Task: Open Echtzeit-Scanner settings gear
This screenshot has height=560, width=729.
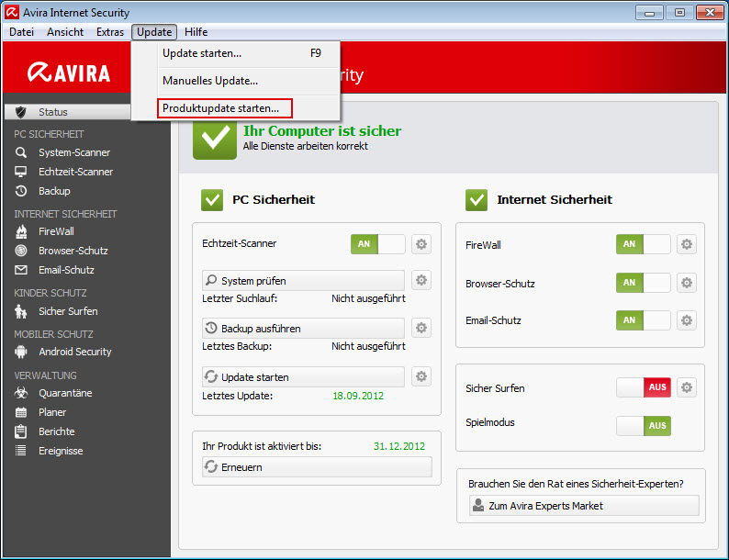Action: click(x=421, y=244)
